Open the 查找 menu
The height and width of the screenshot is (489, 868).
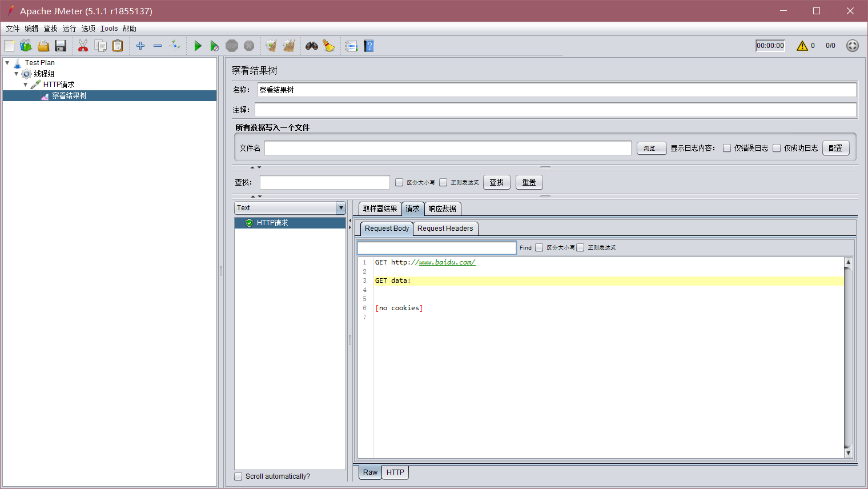(x=50, y=29)
